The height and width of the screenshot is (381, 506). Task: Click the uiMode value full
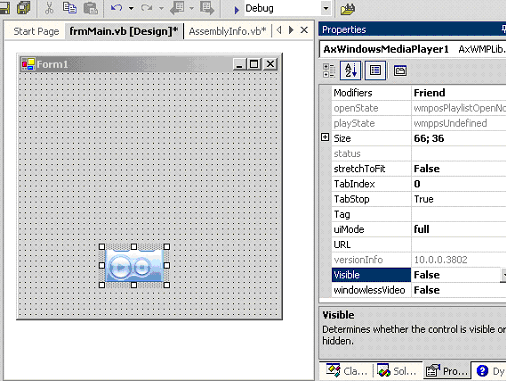pos(421,229)
